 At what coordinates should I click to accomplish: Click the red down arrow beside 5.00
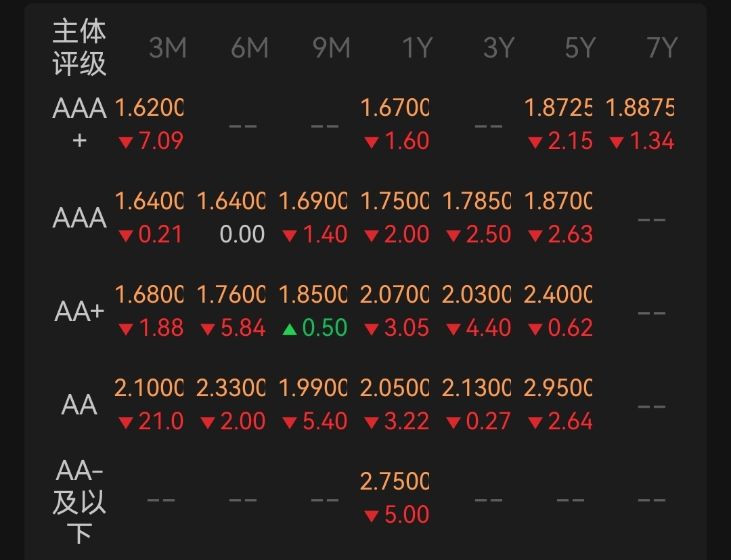click(x=371, y=516)
